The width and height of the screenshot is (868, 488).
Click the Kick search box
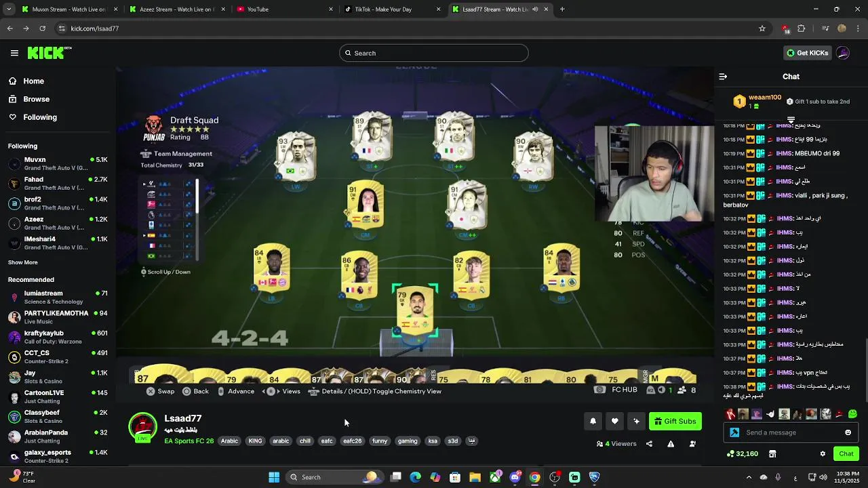click(434, 53)
